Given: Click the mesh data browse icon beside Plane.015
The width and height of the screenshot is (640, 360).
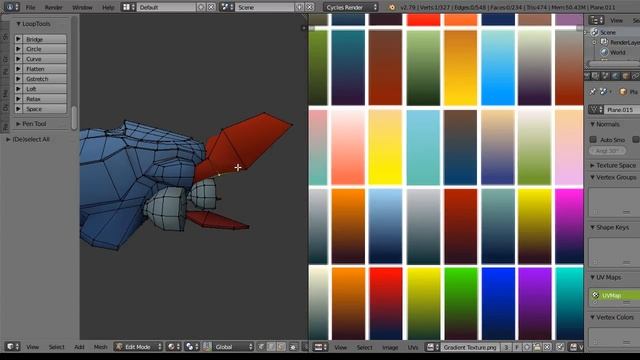Looking at the screenshot, I should [x=596, y=109].
